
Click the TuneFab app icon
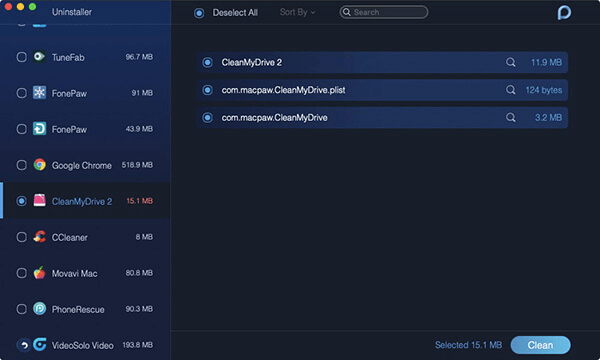click(39, 57)
